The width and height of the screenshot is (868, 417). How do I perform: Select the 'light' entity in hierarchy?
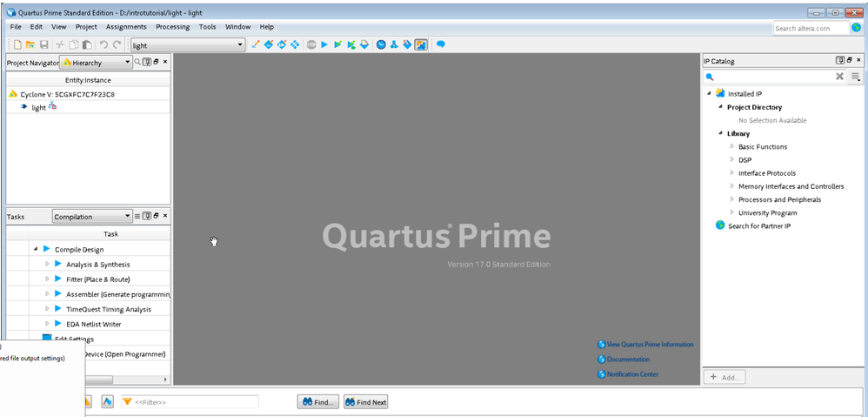(x=39, y=107)
